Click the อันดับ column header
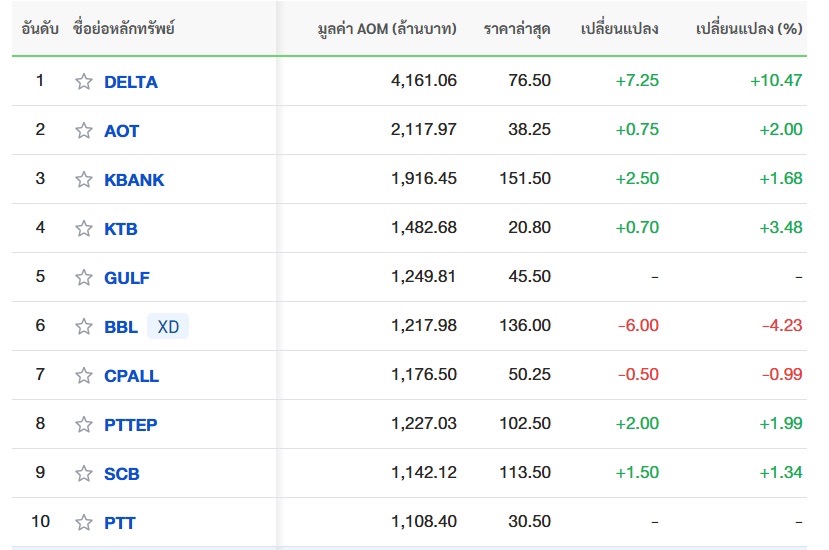 [40, 28]
